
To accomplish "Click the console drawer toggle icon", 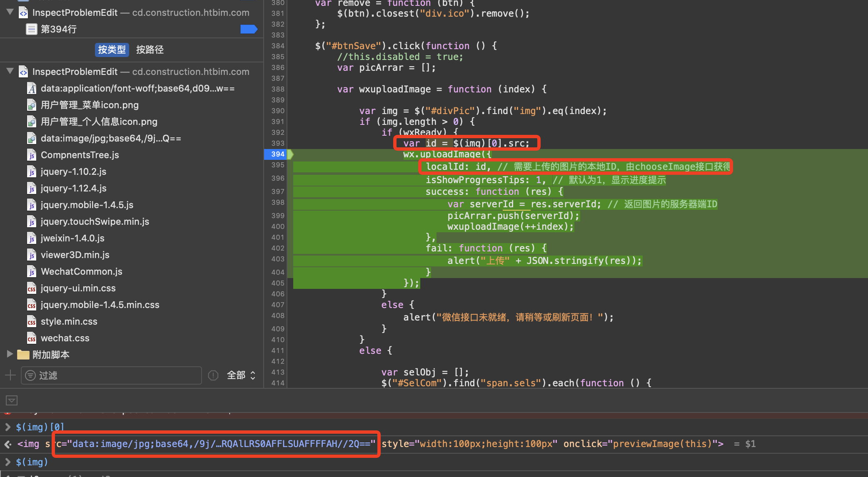I will coord(12,400).
